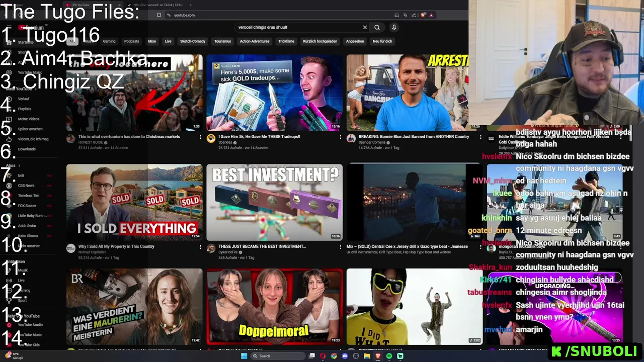Select the Angesehen filter chip
Image resolution: width=644 pixels, height=362 pixels.
coord(355,41)
